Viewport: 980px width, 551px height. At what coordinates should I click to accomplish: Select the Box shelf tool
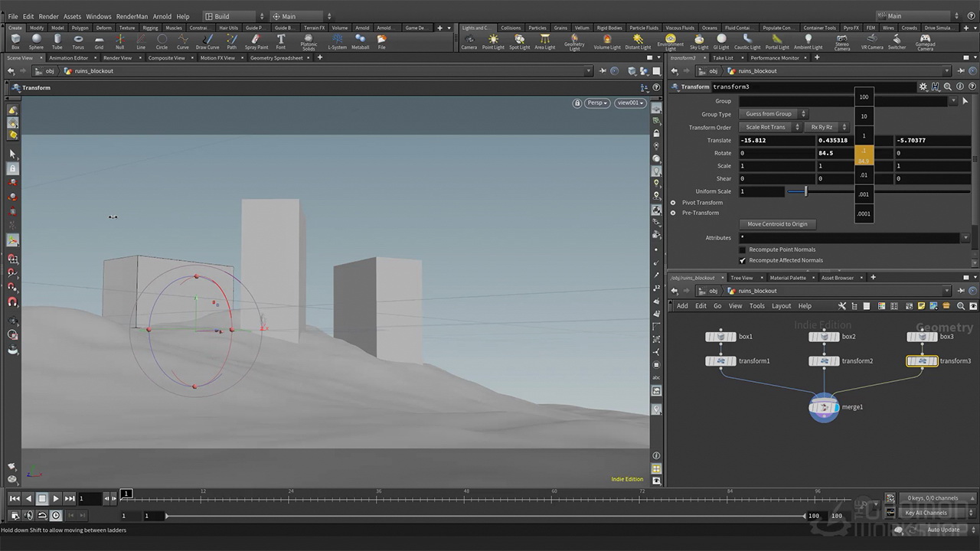point(15,41)
